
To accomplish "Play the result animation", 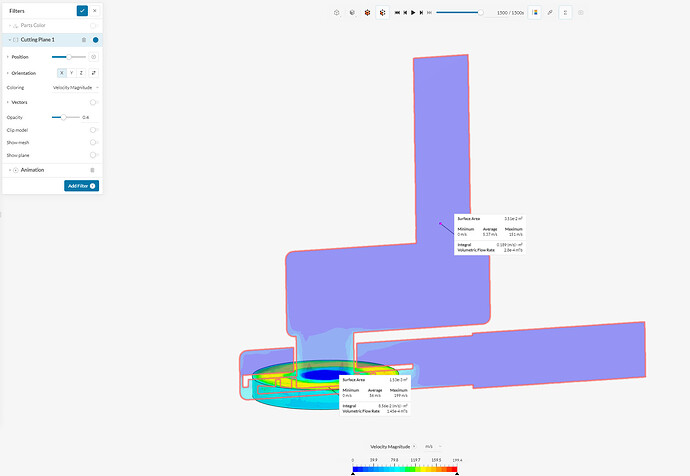I will click(x=413, y=13).
